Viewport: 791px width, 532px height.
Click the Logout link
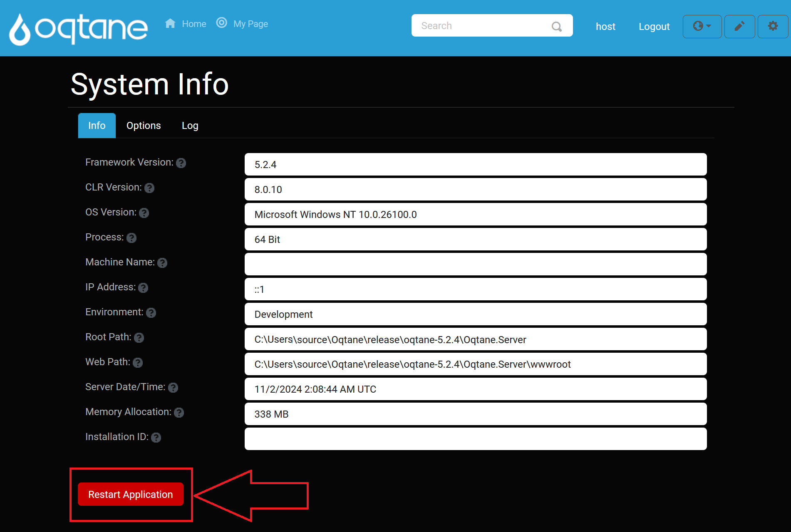pyautogui.click(x=654, y=27)
